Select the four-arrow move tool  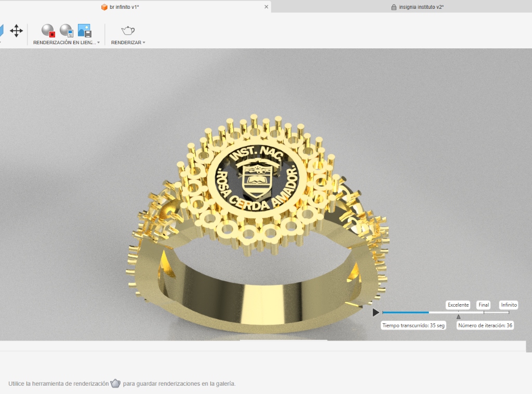(16, 31)
